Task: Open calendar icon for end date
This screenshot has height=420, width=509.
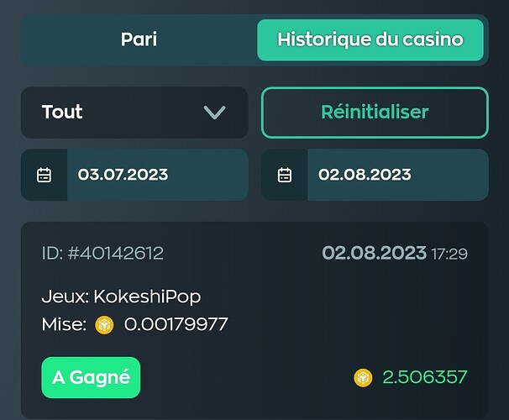Action: (285, 175)
